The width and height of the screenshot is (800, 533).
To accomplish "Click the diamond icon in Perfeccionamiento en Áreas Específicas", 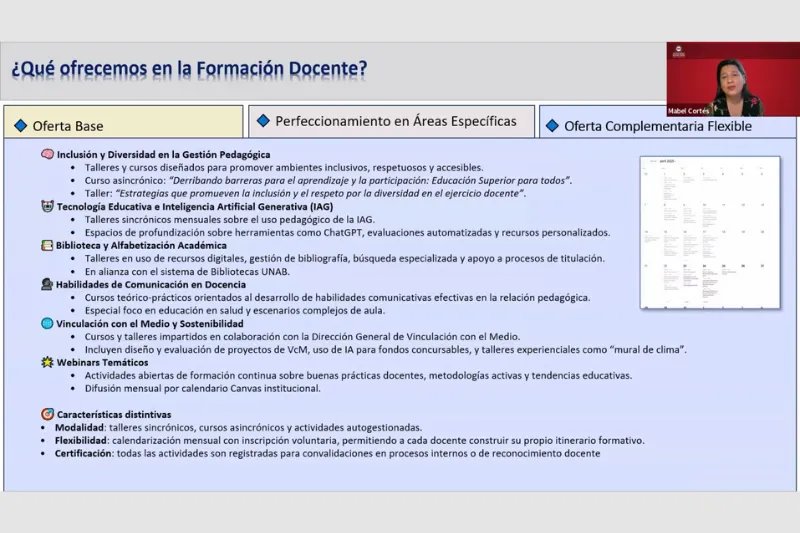I will tap(263, 121).
